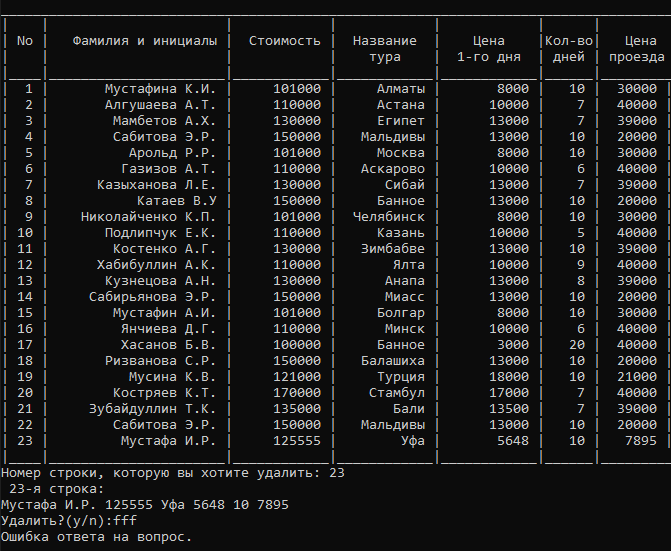Screen dimensions: 671x551
Task: Select the name Кузнецова А.Н.
Action: (x=160, y=281)
